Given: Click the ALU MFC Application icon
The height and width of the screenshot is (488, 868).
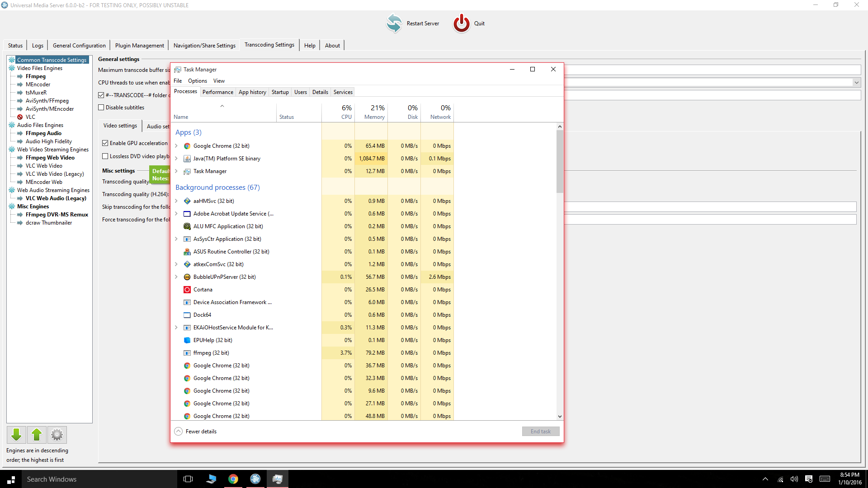Looking at the screenshot, I should pyautogui.click(x=187, y=226).
